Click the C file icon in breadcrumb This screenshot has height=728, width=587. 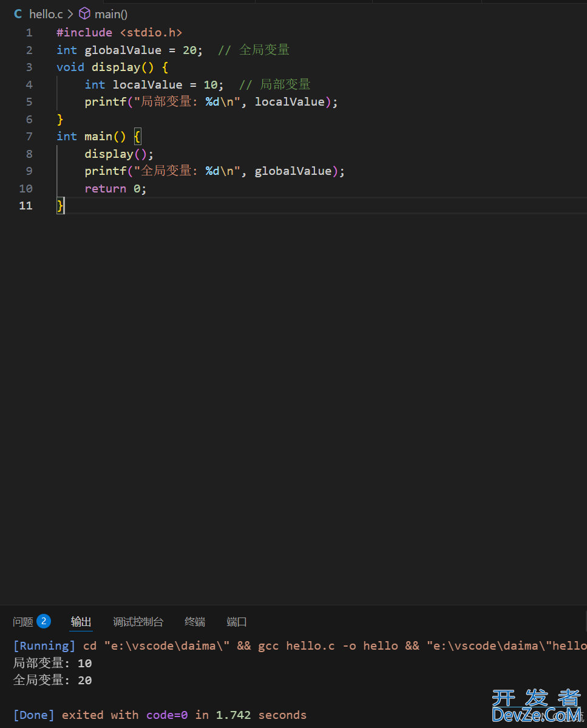point(18,14)
